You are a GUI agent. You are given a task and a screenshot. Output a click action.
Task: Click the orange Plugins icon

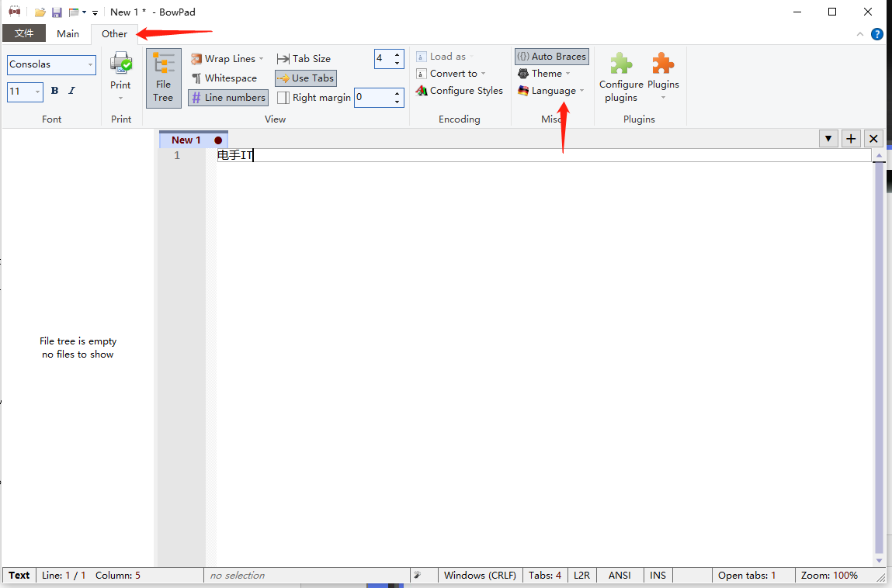point(663,65)
